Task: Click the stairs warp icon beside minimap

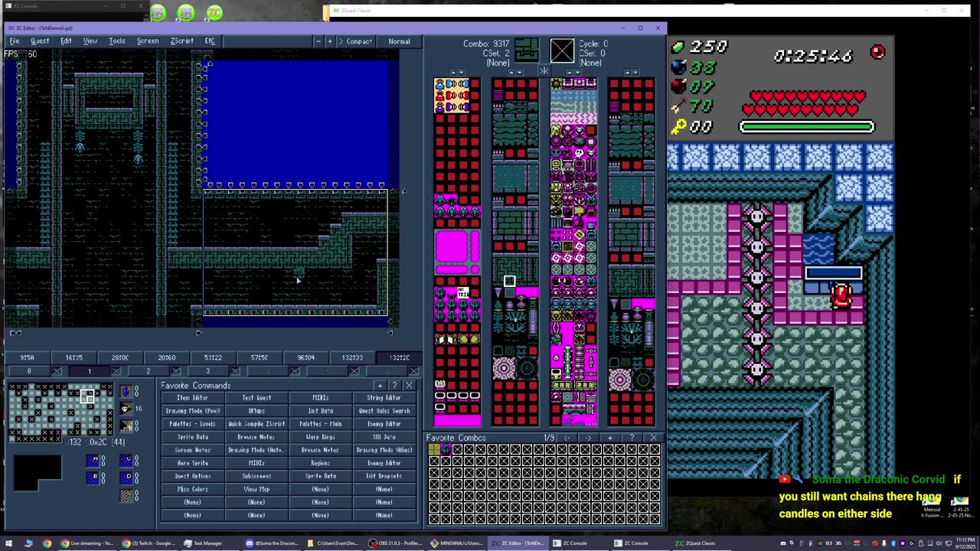Action: [x=127, y=427]
